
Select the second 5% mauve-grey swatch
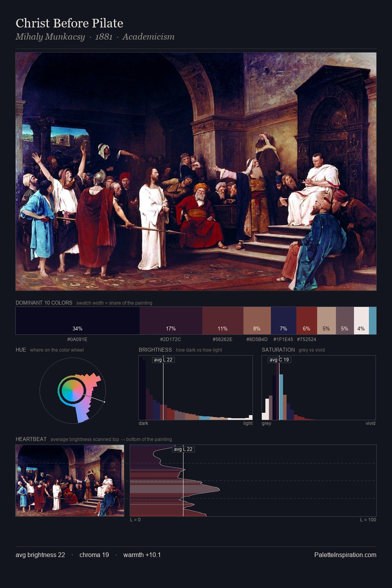[x=345, y=321]
